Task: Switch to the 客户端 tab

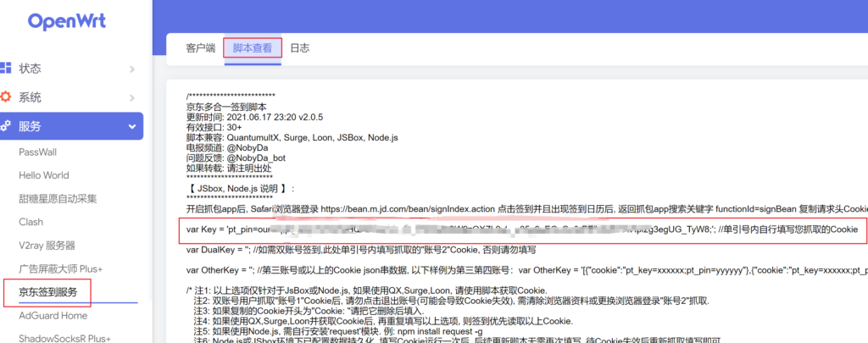Action: click(200, 48)
